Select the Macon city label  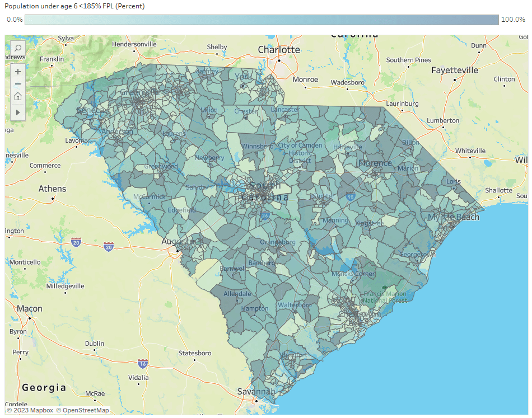pos(30,309)
